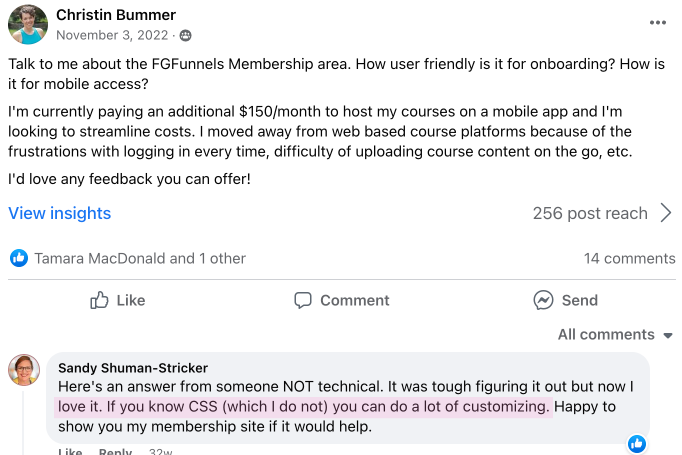Open the post reach chevron arrow

pos(666,213)
